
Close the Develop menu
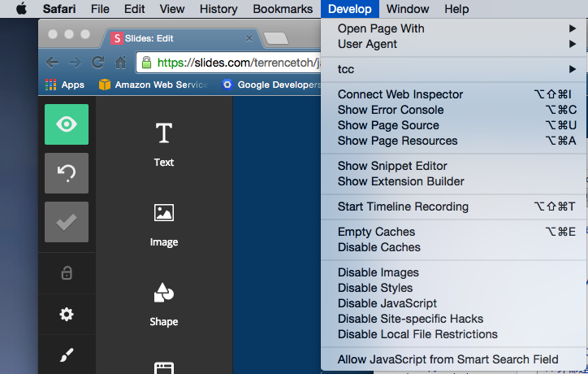350,9
